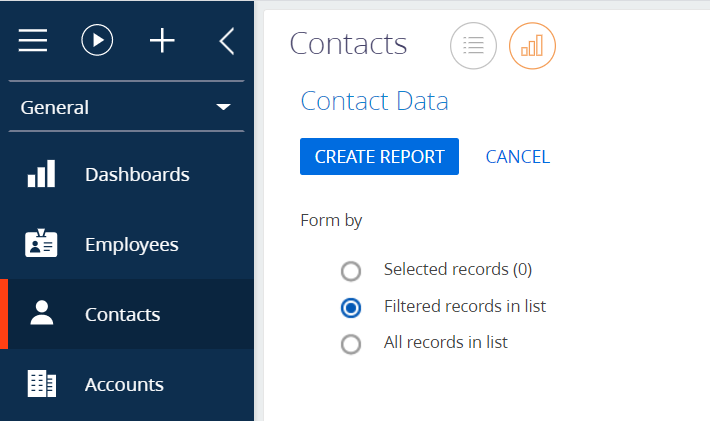Select the Selected records (0) option
Image resolution: width=710 pixels, height=421 pixels.
(x=351, y=271)
